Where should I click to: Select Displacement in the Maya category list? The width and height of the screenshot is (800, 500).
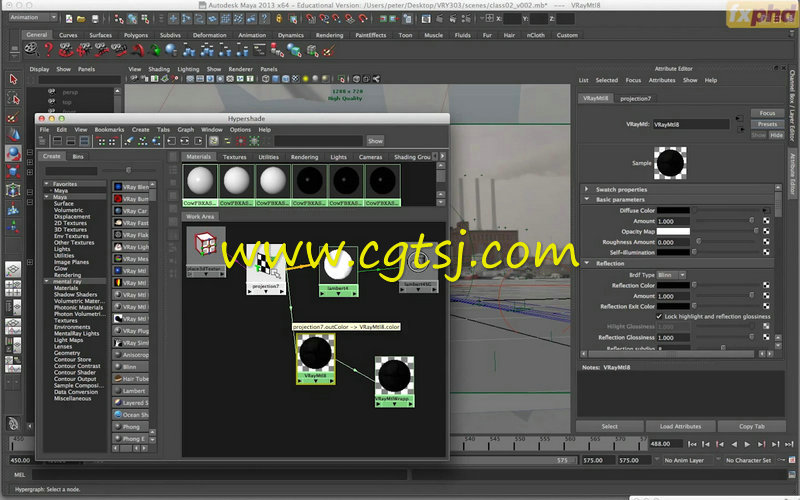72,216
